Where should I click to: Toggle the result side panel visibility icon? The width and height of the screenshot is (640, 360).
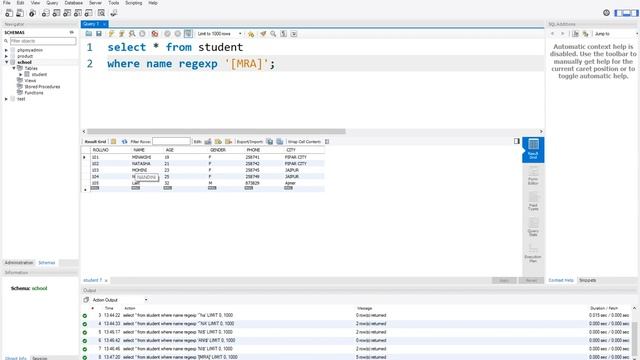point(517,141)
